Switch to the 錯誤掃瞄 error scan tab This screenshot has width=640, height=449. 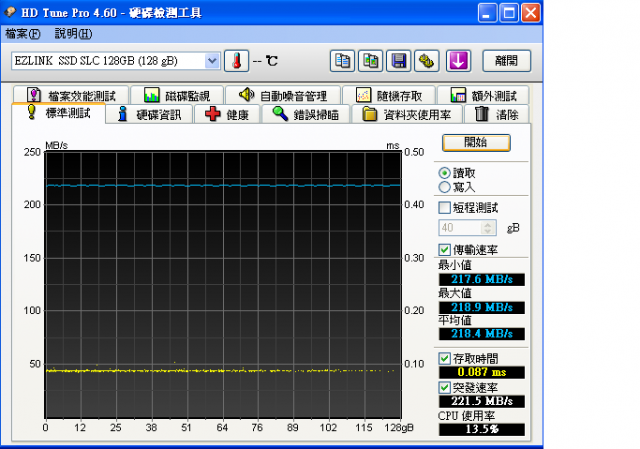pyautogui.click(x=306, y=114)
